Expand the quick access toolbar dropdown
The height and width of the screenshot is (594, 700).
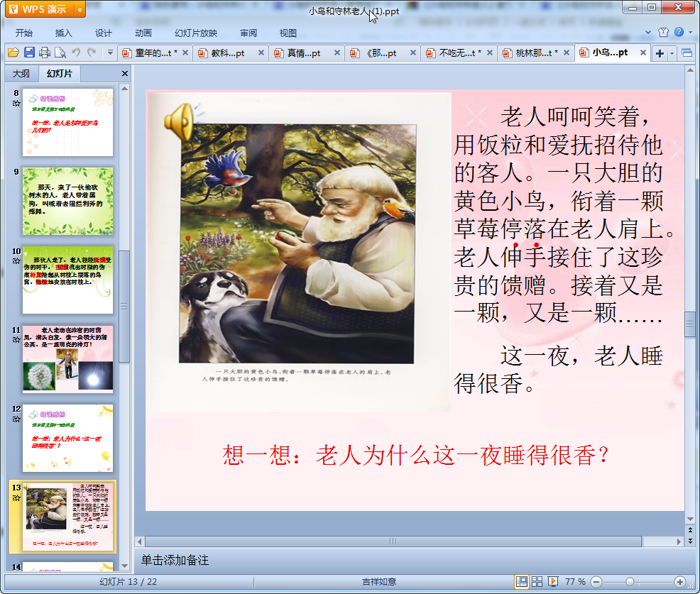click(110, 53)
